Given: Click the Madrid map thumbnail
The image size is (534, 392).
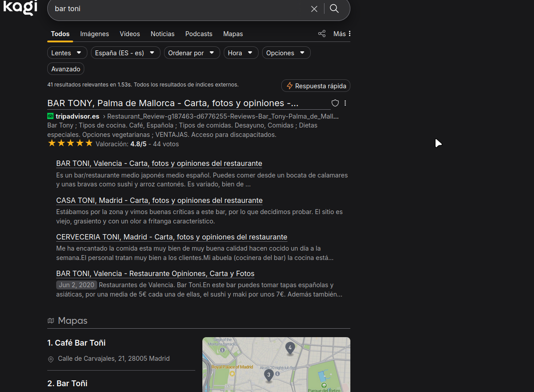Looking at the screenshot, I should [x=276, y=364].
